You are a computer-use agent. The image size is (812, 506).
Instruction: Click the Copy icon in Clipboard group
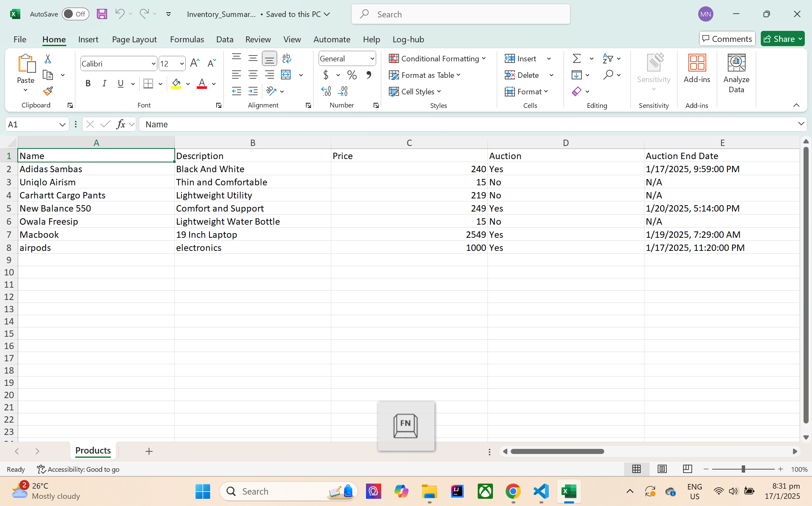pyautogui.click(x=48, y=75)
